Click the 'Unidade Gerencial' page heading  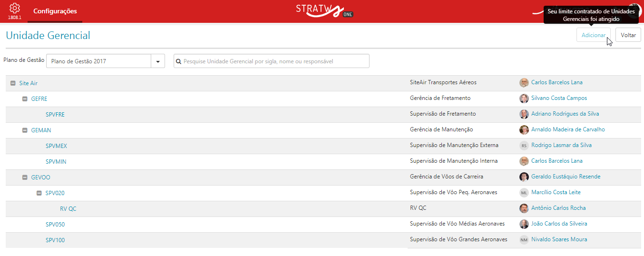(48, 35)
